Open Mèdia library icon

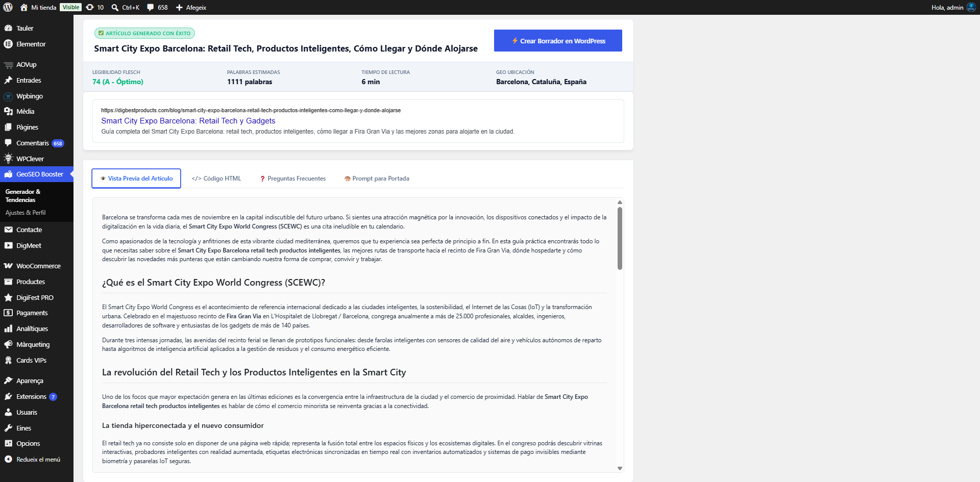[8, 111]
